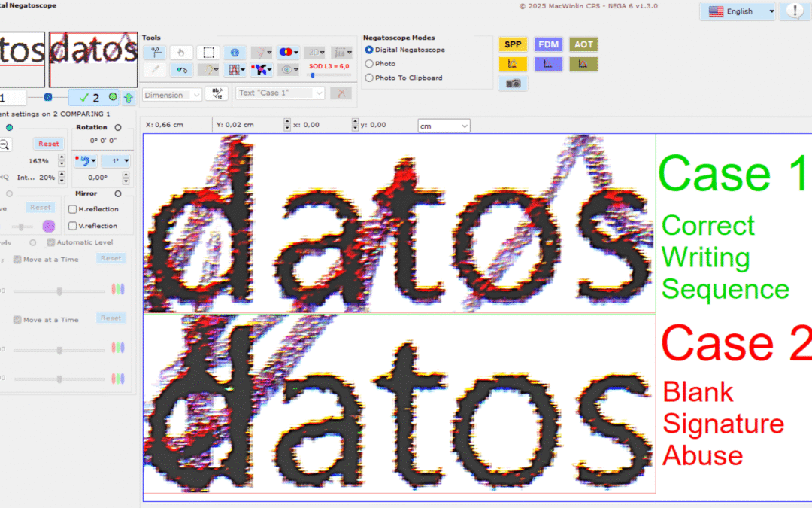Click the letter A grid tool
The height and width of the screenshot is (508, 812).
coord(235,69)
